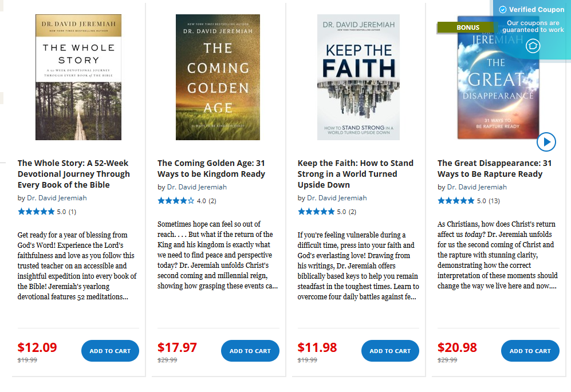Click the cover thumbnail of The Coming Golden Age

tap(218, 77)
